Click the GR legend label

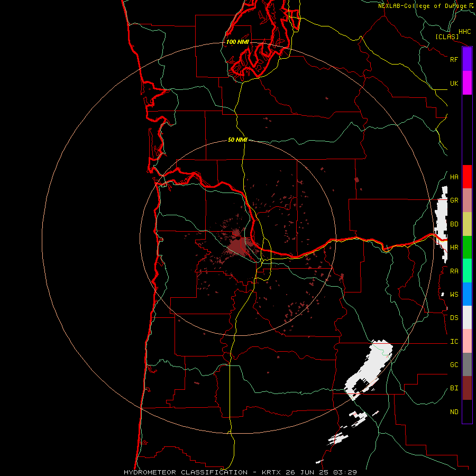[454, 200]
